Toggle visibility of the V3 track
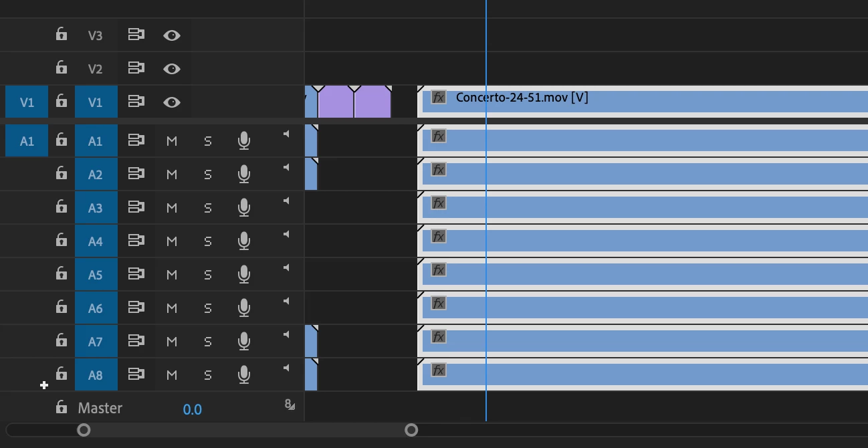This screenshot has width=868, height=448. [172, 35]
